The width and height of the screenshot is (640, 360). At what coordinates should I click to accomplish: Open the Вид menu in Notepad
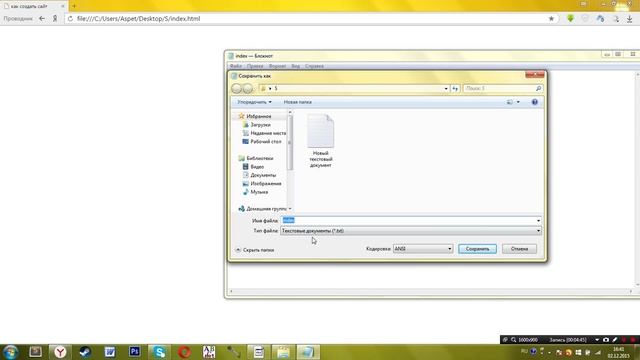[x=296, y=66]
